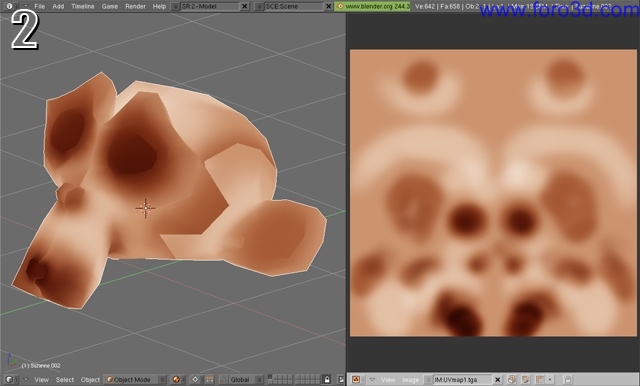Viewport: 640px width, 386px height.
Task: Open the screen layout browse selector beside SR:2-Model
Action: click(x=175, y=6)
